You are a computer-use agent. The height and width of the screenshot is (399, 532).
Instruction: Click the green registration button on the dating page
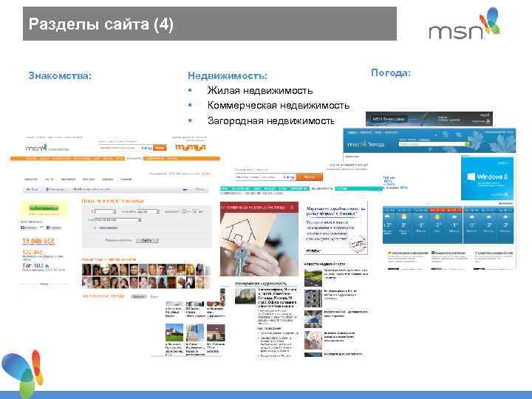pos(44,208)
